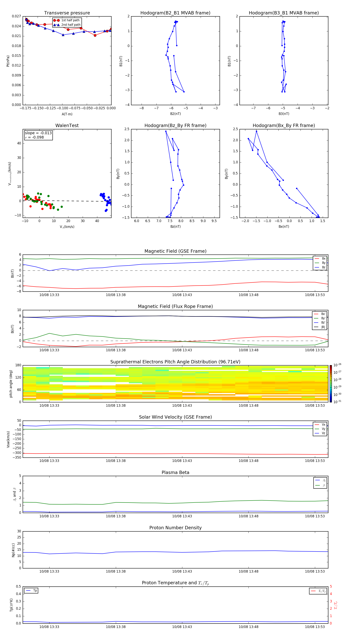This screenshot has height=644, width=351.
Task: Click the V_A(km/s) axis label of WalenTest
Action: point(67,227)
